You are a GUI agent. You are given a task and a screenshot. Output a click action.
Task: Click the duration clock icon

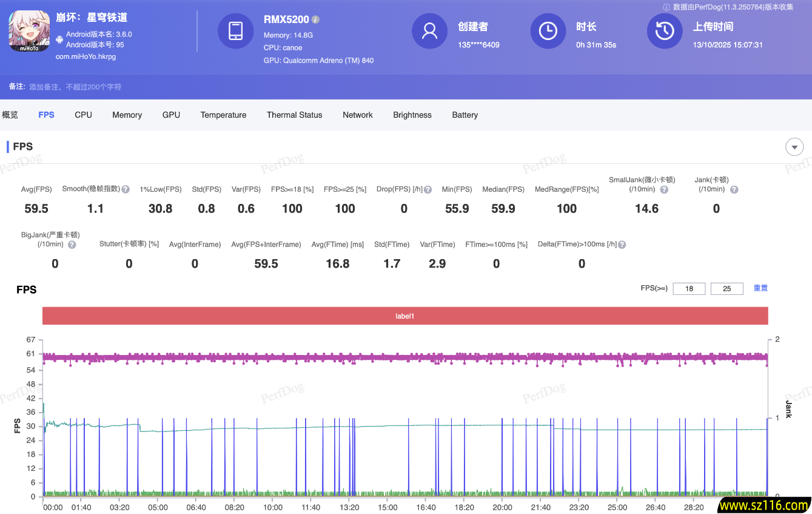coord(548,31)
